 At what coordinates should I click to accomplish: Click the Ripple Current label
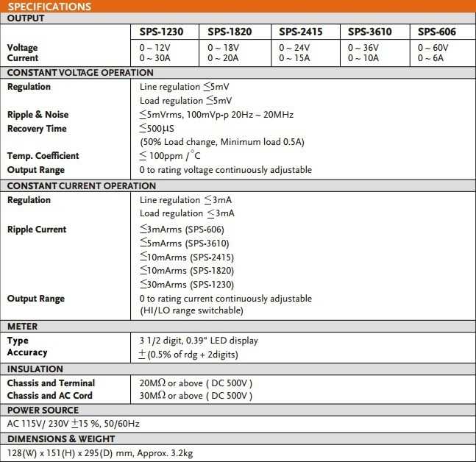[37, 230]
